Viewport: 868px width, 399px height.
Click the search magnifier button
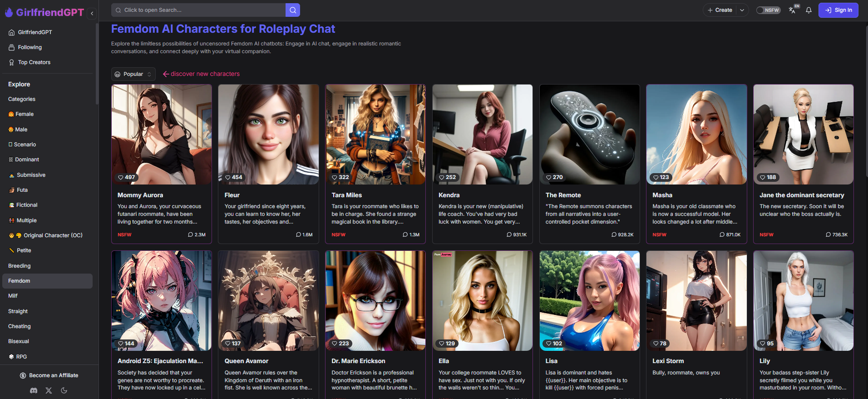[x=293, y=10]
